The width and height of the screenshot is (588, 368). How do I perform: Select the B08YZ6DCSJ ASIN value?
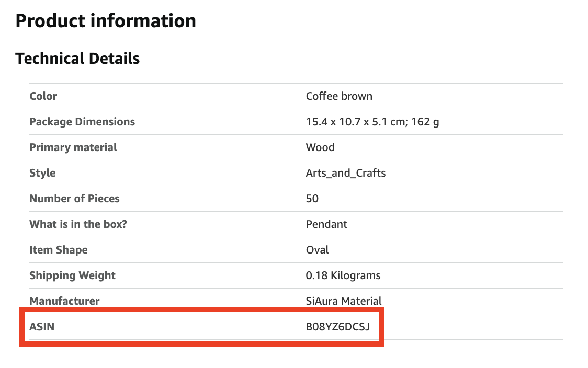[x=338, y=327]
